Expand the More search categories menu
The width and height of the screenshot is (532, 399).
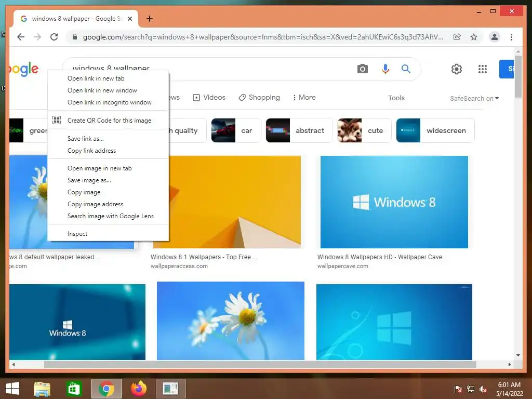304,97
